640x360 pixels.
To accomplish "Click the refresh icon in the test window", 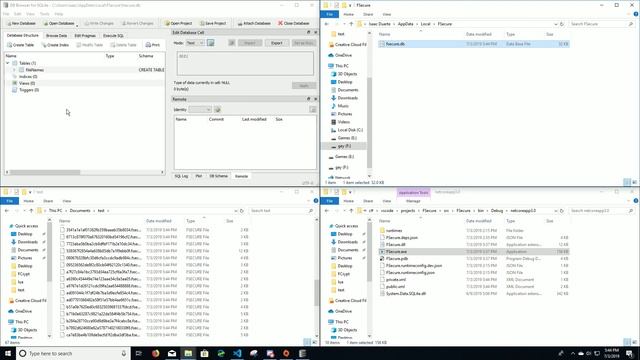I will point(242,211).
